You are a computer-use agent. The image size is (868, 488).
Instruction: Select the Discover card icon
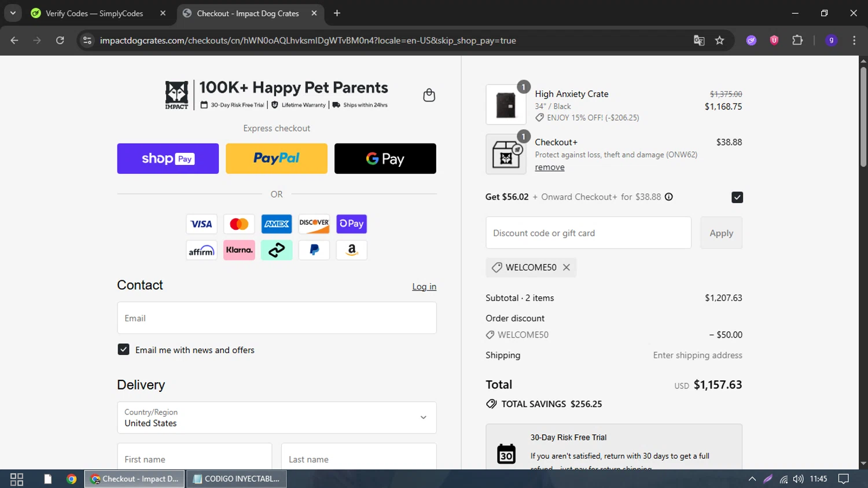click(x=314, y=224)
